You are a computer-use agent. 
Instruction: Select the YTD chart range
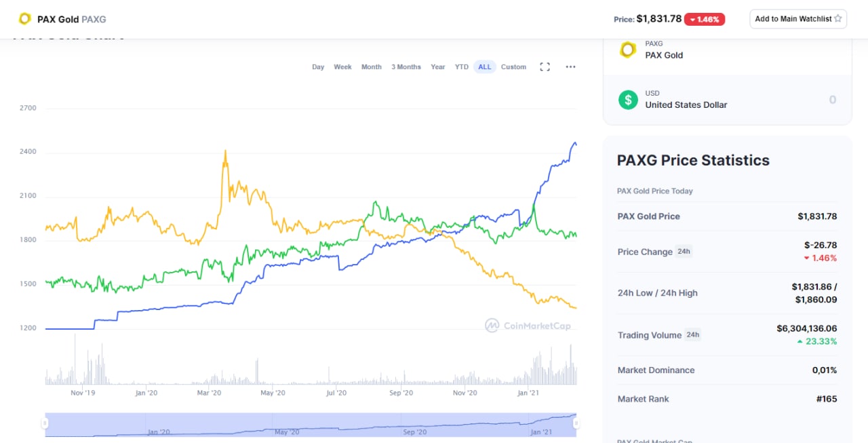[x=462, y=67]
